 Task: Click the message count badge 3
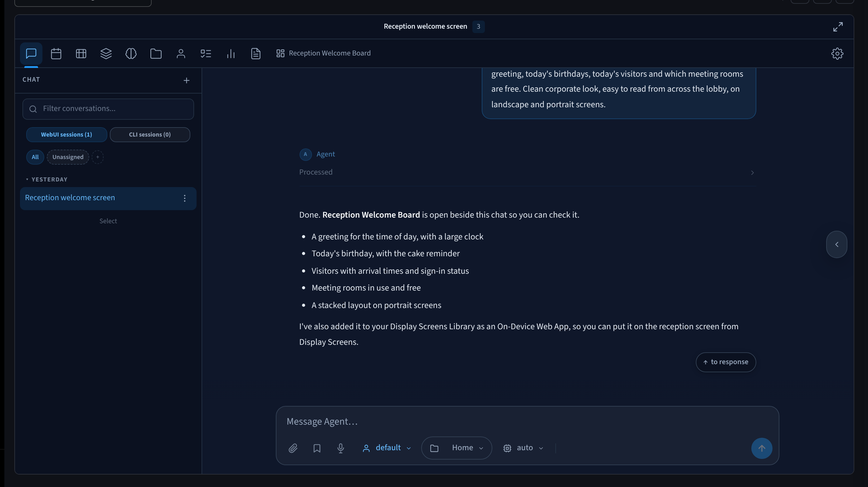point(478,27)
